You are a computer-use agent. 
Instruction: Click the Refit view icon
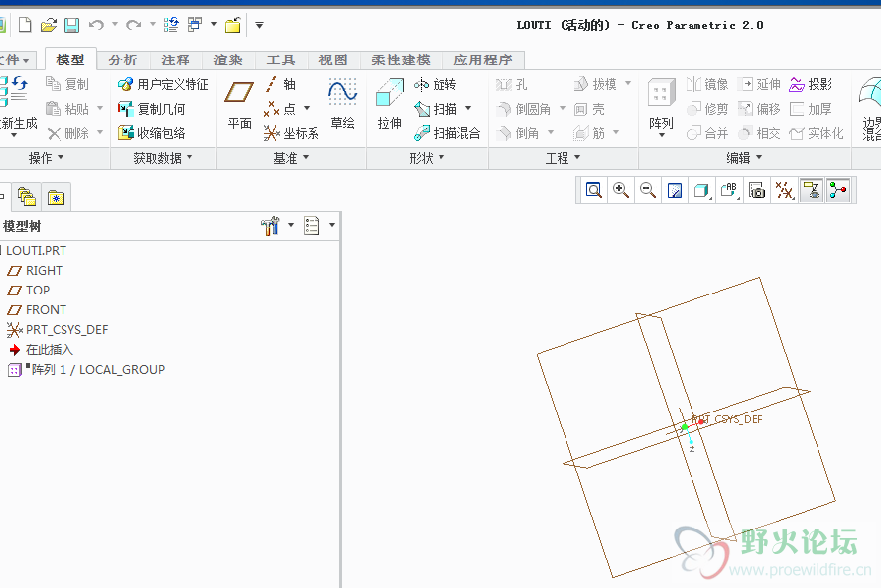coord(594,191)
